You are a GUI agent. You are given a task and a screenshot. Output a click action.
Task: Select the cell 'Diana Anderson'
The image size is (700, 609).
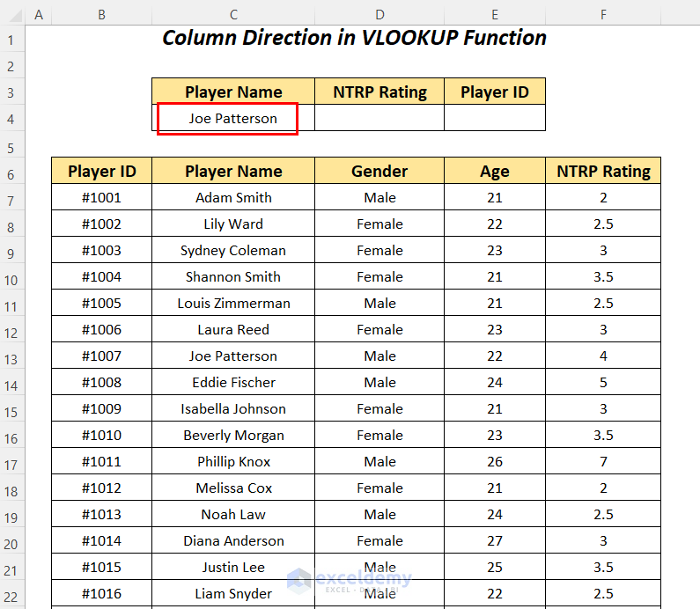(233, 540)
